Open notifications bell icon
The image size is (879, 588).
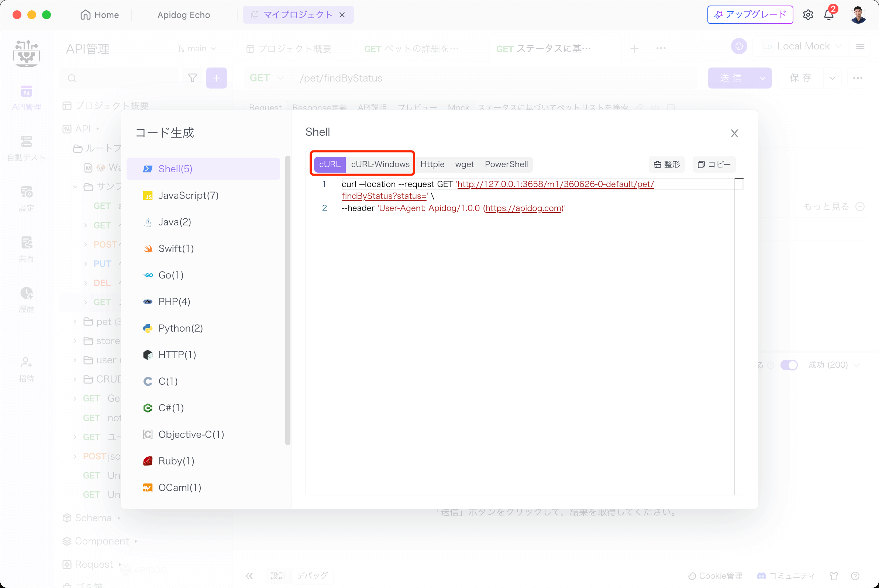829,15
